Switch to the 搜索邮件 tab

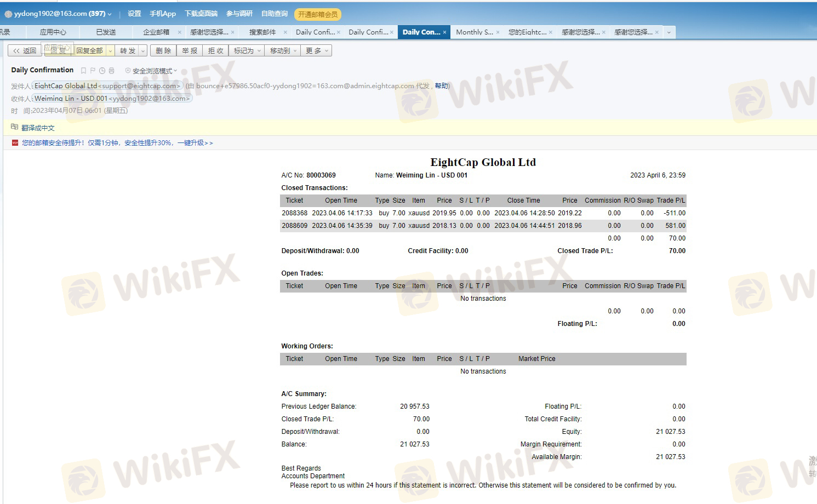262,32
